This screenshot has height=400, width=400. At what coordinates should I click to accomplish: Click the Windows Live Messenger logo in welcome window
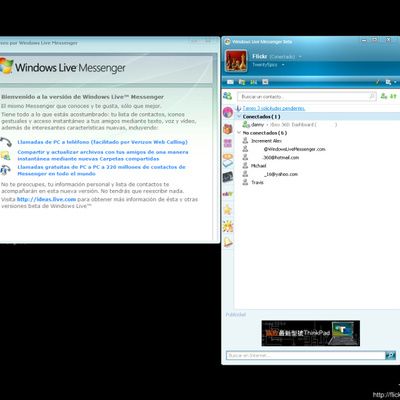pos(7,66)
